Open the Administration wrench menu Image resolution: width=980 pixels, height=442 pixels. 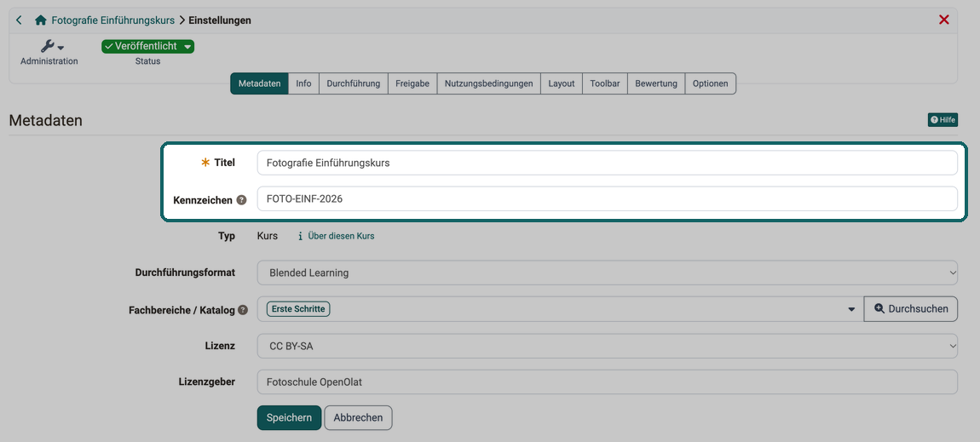(x=52, y=46)
